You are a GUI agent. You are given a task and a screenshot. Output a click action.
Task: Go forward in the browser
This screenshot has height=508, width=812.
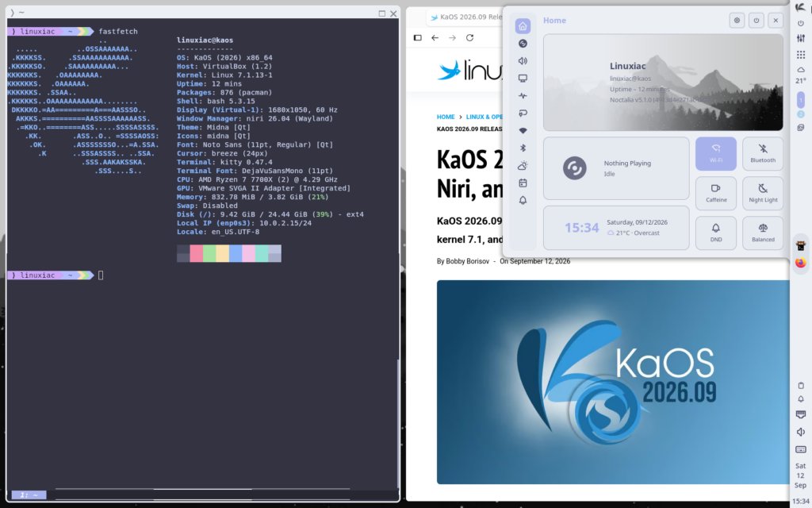tap(452, 38)
